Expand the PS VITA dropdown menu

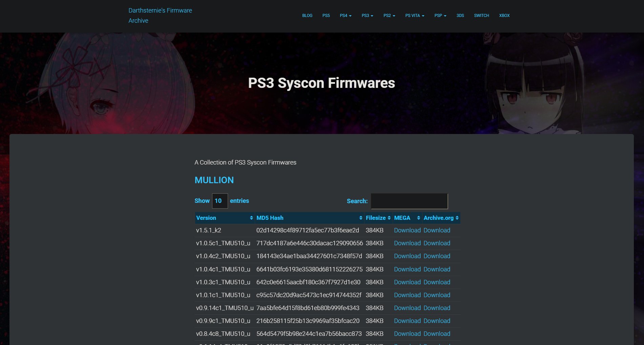415,16
